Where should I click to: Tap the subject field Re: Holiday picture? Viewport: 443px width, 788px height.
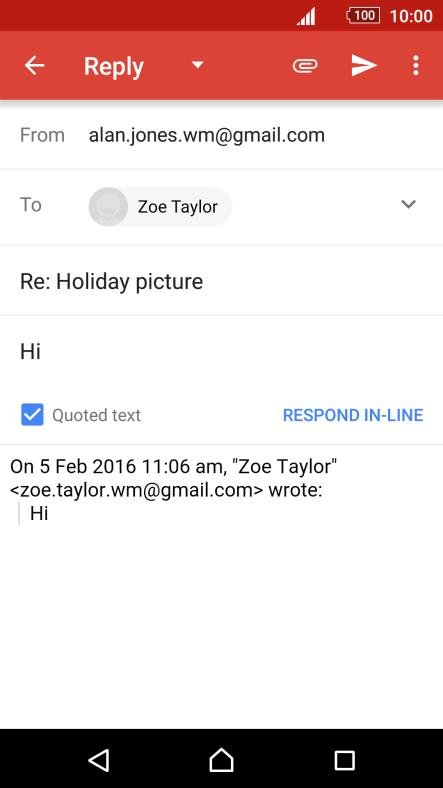point(222,281)
